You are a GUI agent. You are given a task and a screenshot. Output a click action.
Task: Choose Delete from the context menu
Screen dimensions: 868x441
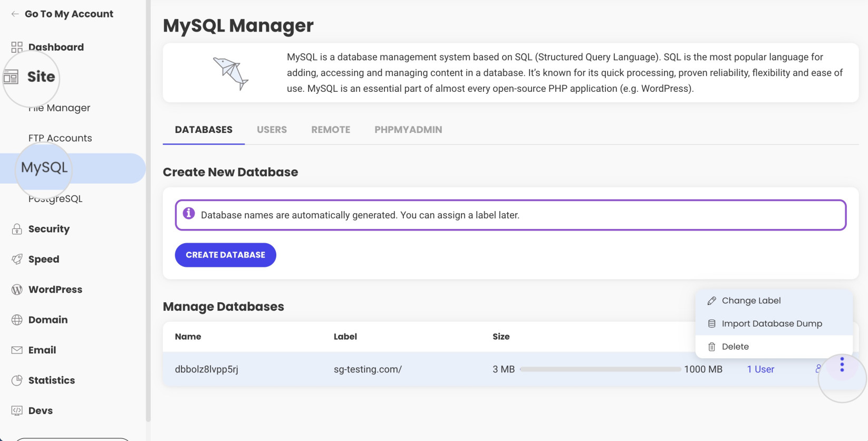[774, 347]
